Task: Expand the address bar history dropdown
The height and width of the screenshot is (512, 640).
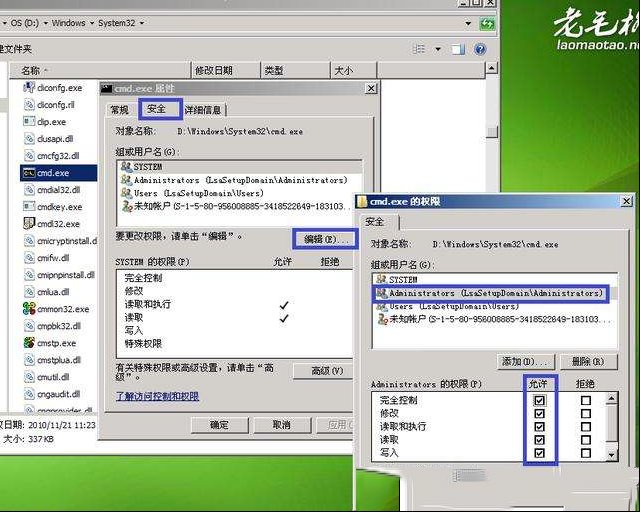Action: 468,24
